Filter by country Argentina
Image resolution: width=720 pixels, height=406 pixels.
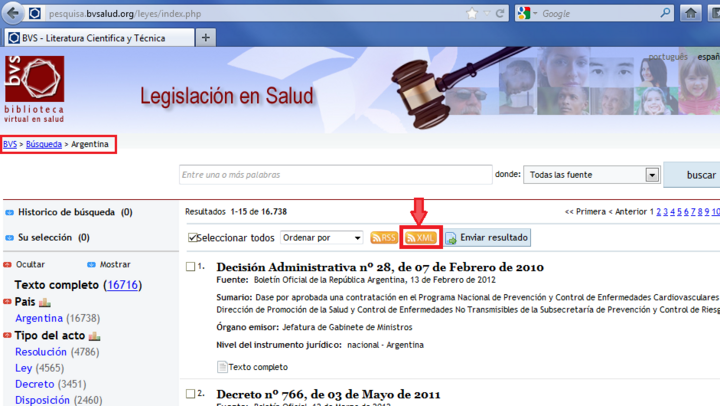39,318
